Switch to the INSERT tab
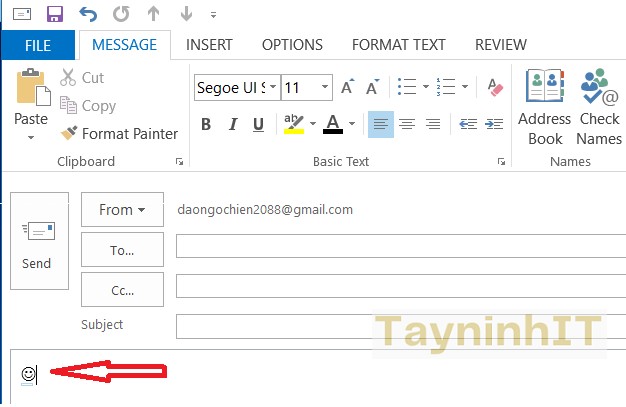 point(209,45)
